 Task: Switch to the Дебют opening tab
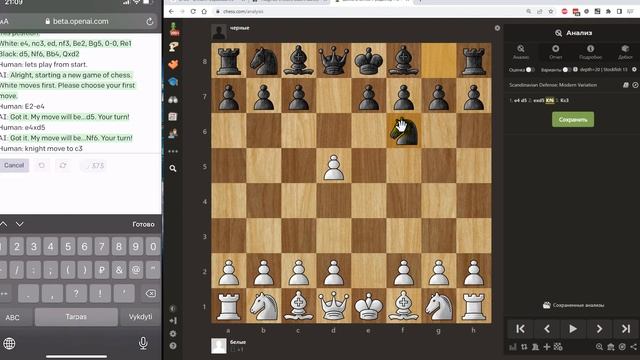coord(625,52)
